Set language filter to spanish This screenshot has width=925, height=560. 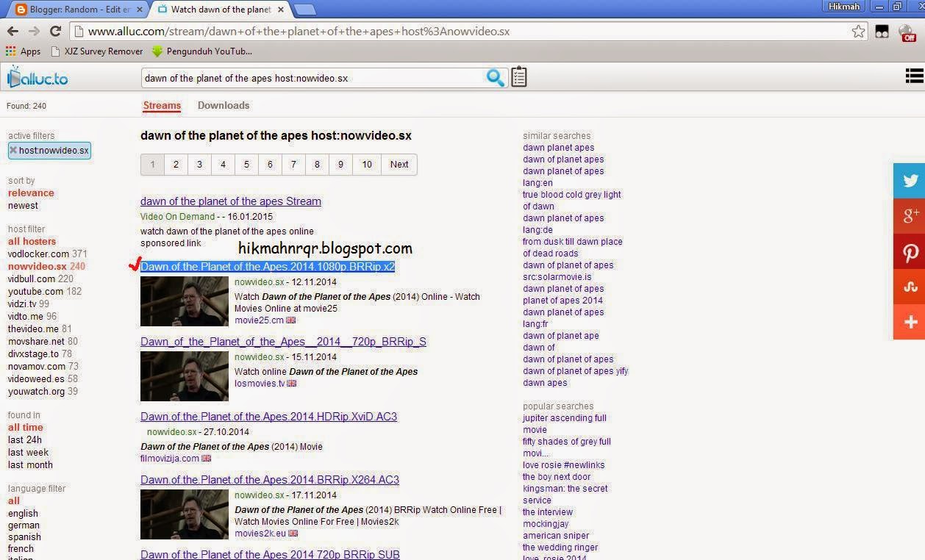(24, 537)
